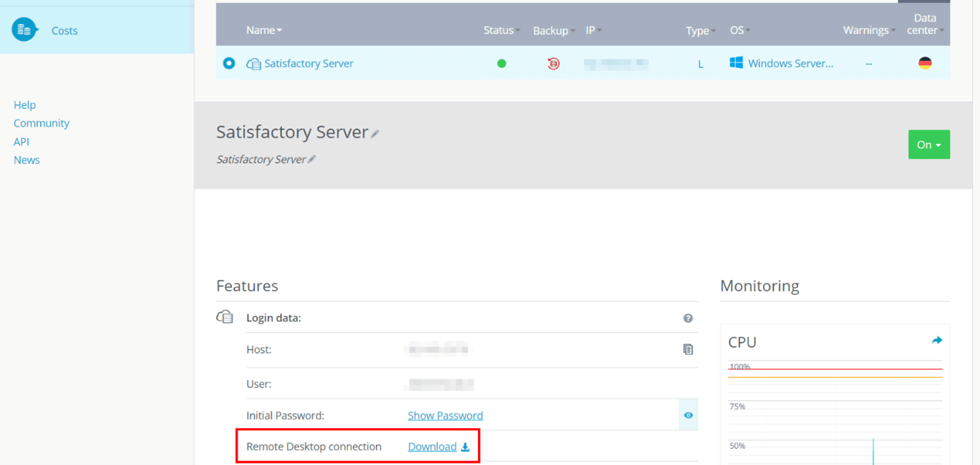
Task: Open the Status column filter dropdown
Action: click(x=502, y=30)
